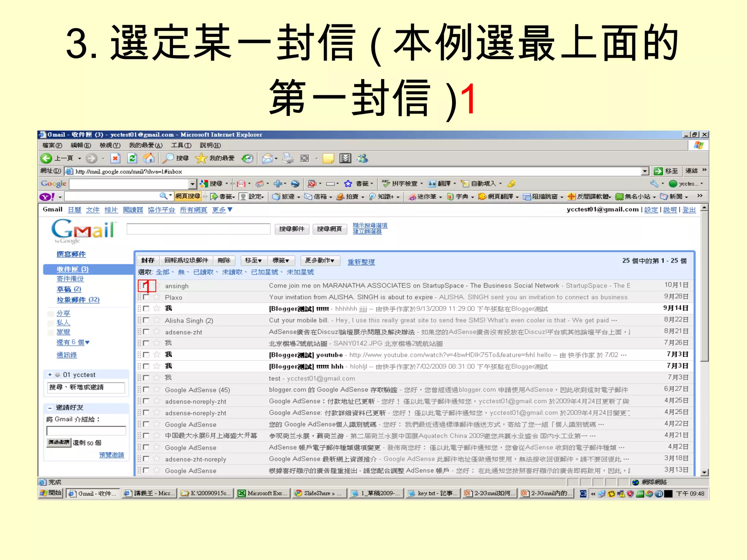Check the [Blogger測試] youtube message checkbox

point(146,355)
